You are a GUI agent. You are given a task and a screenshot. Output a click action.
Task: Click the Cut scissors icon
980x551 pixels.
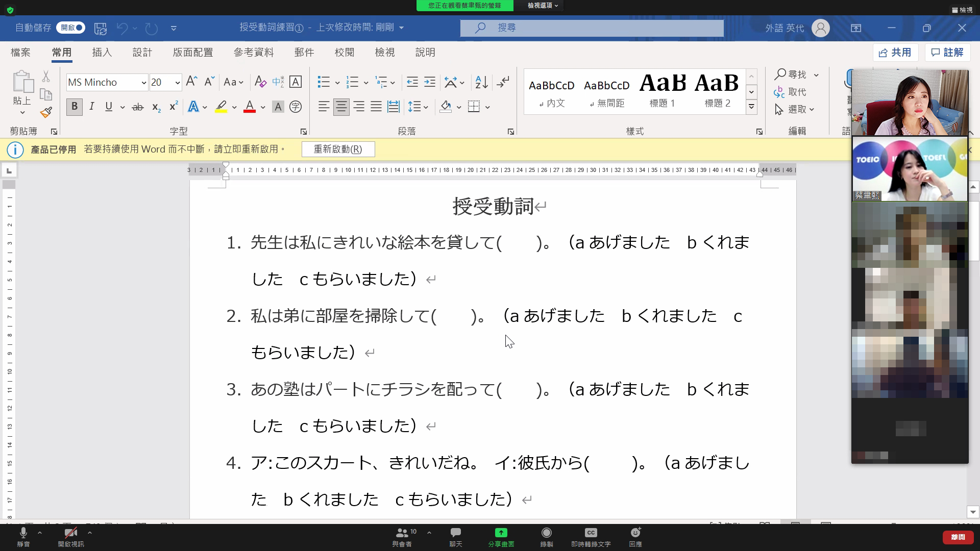pyautogui.click(x=46, y=77)
